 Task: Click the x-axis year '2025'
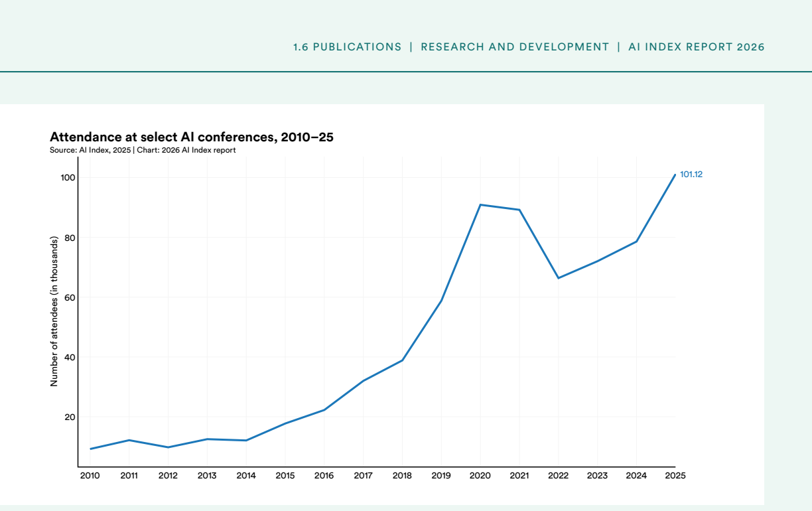click(x=675, y=476)
